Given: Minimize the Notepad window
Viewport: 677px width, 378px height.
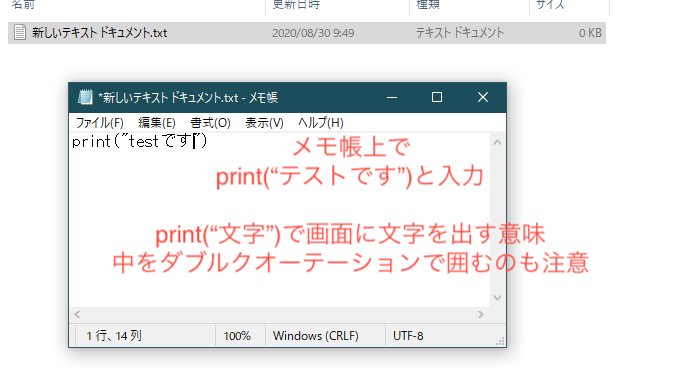Looking at the screenshot, I should pyautogui.click(x=392, y=97).
